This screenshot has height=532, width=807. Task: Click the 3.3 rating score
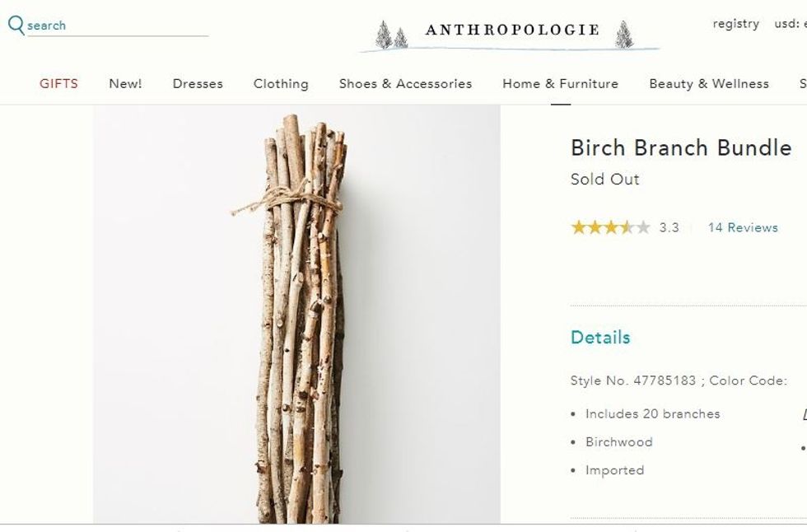pyautogui.click(x=669, y=227)
